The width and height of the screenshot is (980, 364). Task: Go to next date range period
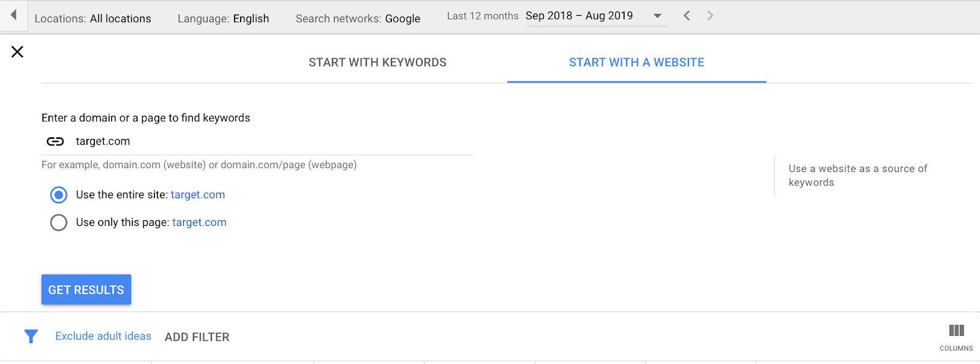tap(710, 16)
